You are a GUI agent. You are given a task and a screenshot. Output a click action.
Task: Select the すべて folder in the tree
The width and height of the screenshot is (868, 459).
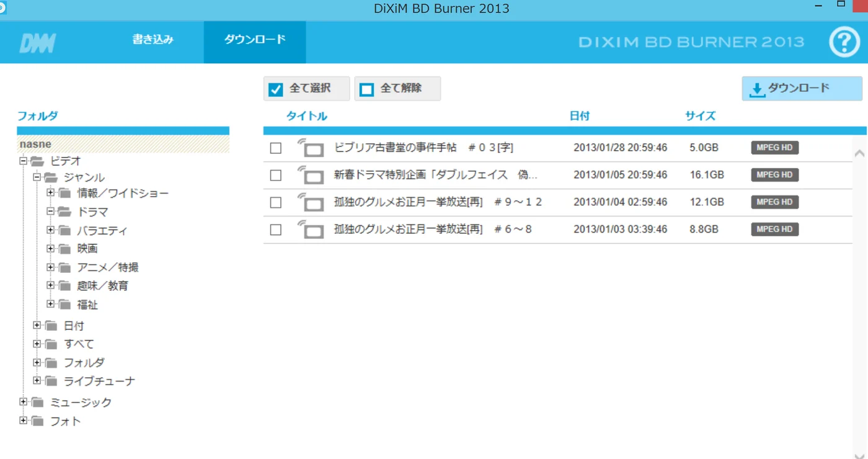pyautogui.click(x=79, y=344)
